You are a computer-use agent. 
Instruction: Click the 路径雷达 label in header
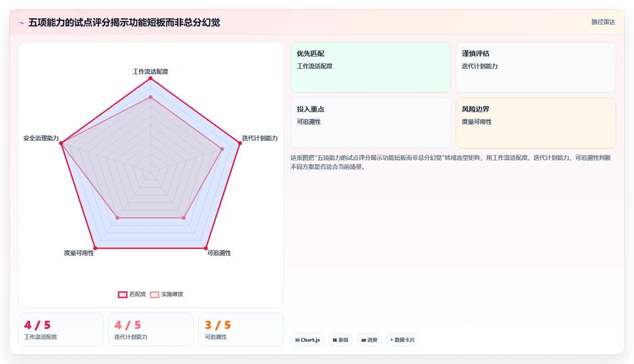(603, 22)
